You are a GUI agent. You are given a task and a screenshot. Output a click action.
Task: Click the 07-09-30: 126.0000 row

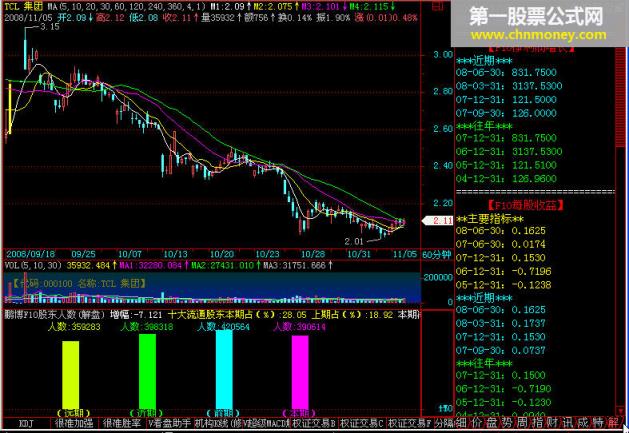coord(506,113)
